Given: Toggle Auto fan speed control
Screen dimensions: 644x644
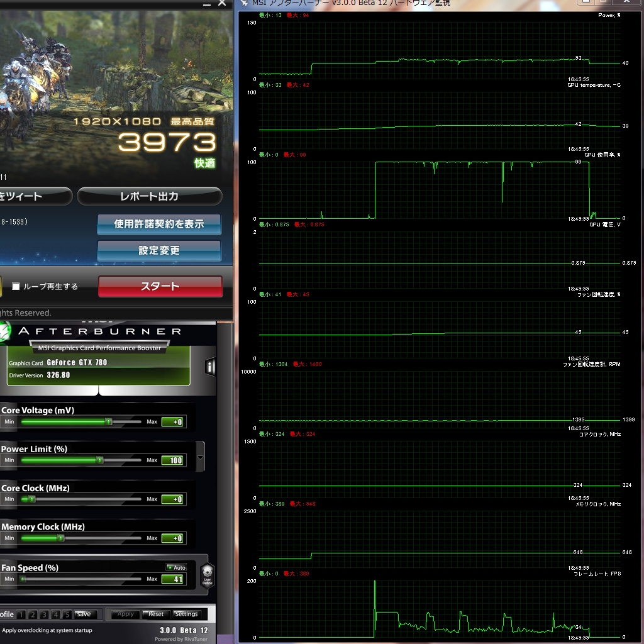Looking at the screenshot, I should (x=176, y=567).
